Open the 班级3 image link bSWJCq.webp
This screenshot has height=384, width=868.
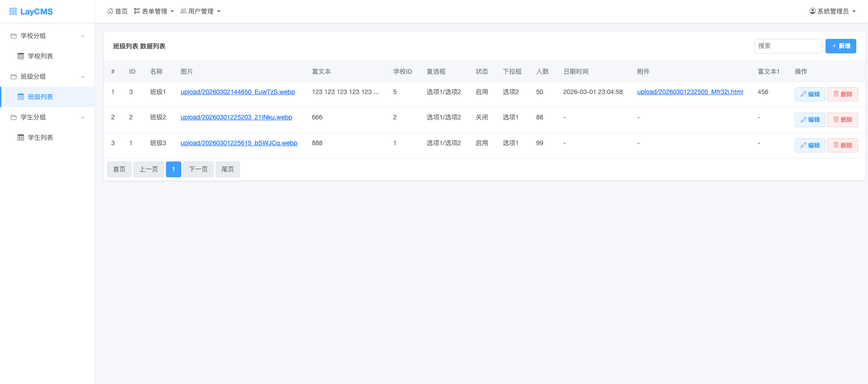pyautogui.click(x=239, y=143)
